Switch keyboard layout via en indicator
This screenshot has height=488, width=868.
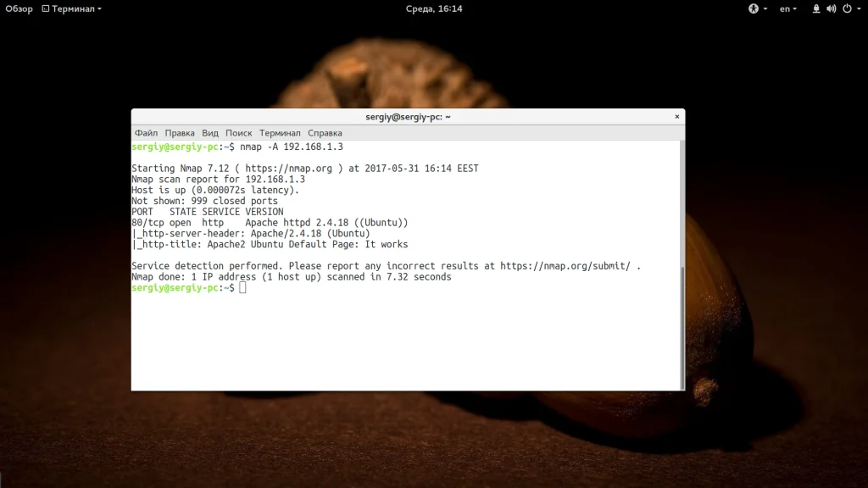click(x=788, y=8)
